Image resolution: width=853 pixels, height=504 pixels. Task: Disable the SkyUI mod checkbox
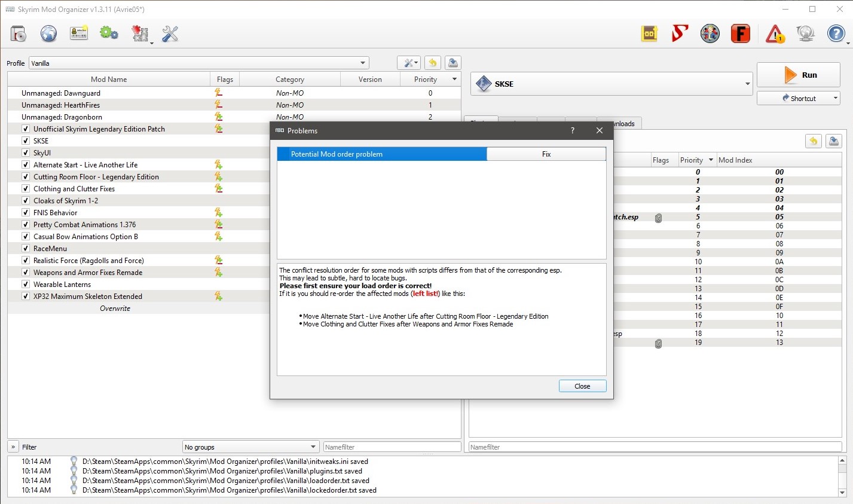click(x=26, y=153)
